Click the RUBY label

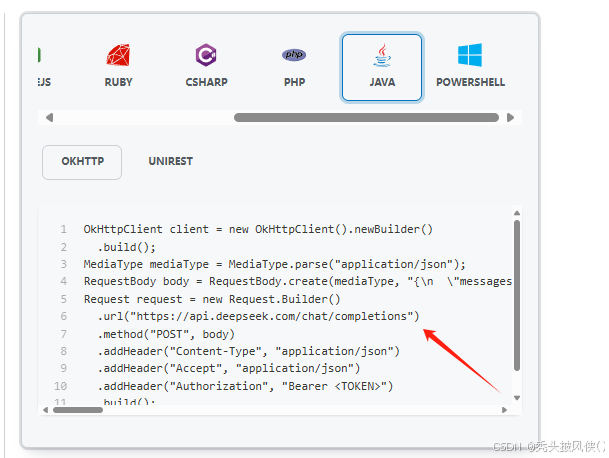[x=118, y=82]
